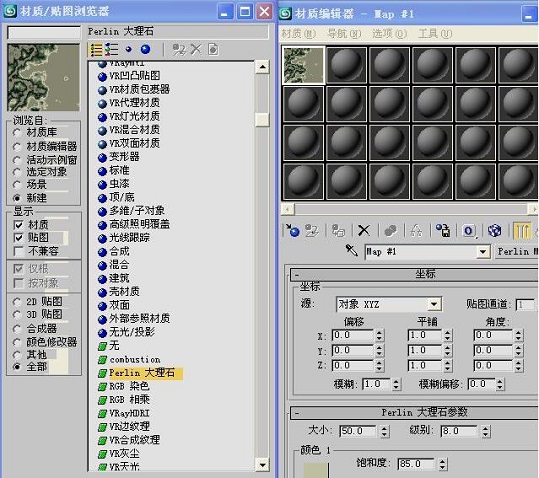Pick material from object eyedropper

(352, 251)
